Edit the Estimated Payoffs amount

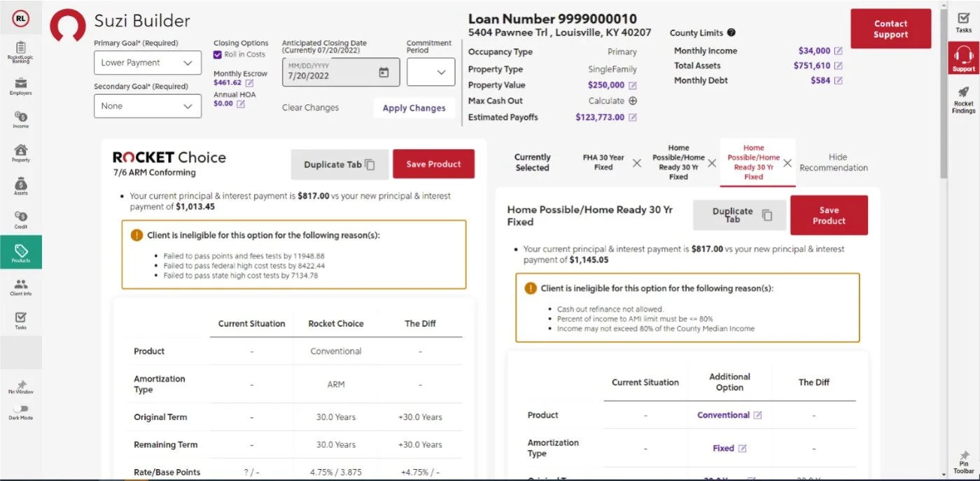click(x=633, y=118)
